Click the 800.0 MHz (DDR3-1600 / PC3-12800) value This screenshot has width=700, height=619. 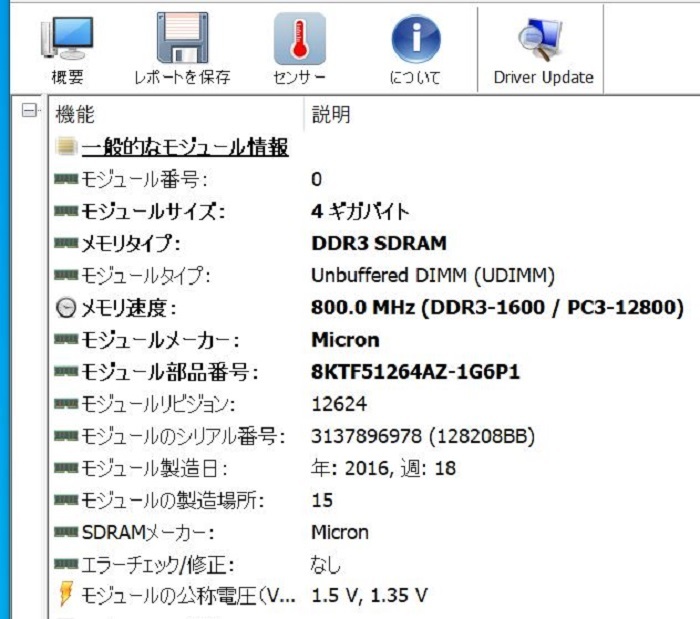pos(497,307)
